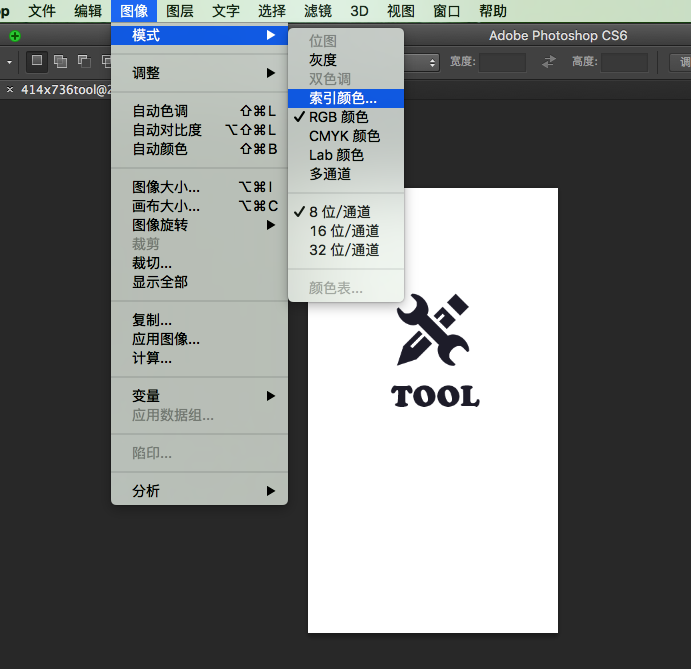Viewport: 691px width, 669px height.
Task: Choose 索引颜色... from mode submenu
Action: [x=343, y=98]
